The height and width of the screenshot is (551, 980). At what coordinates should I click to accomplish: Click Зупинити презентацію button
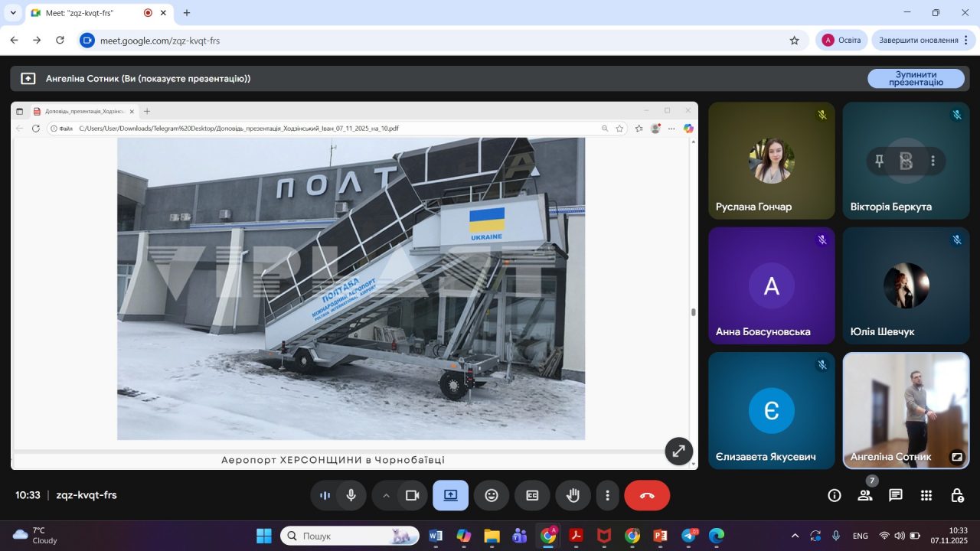(x=916, y=78)
